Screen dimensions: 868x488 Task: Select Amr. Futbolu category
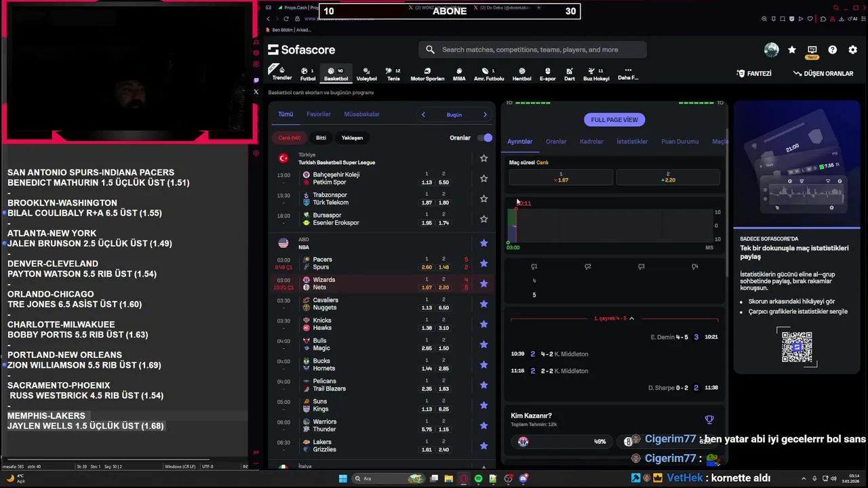pos(488,74)
